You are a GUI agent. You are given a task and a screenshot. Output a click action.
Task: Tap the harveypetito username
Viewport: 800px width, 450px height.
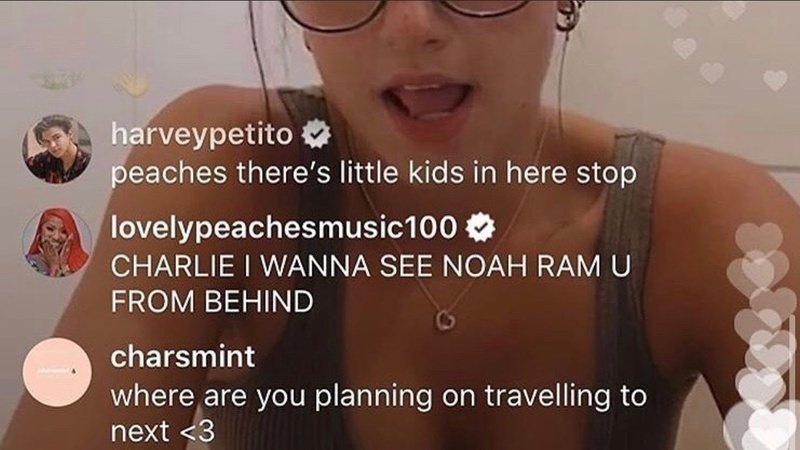202,134
